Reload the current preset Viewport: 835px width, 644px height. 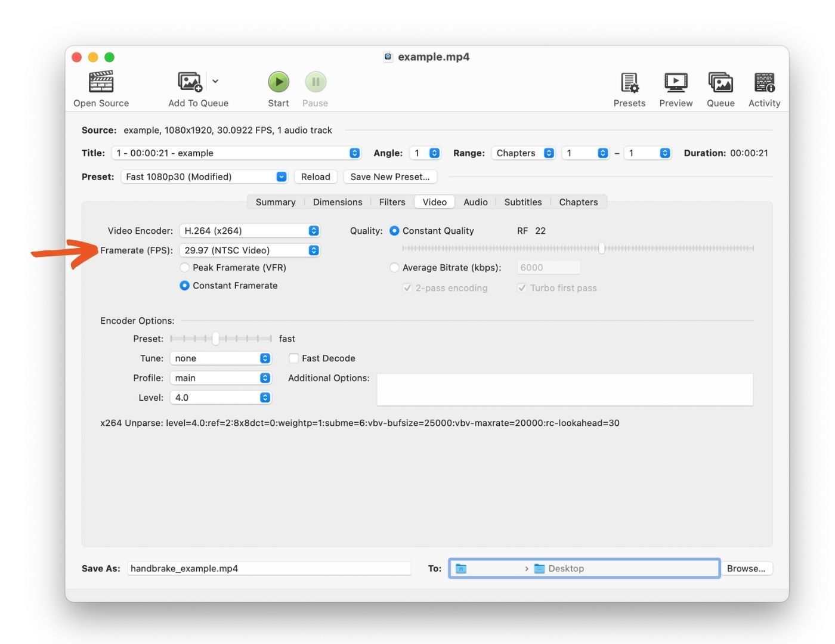315,177
